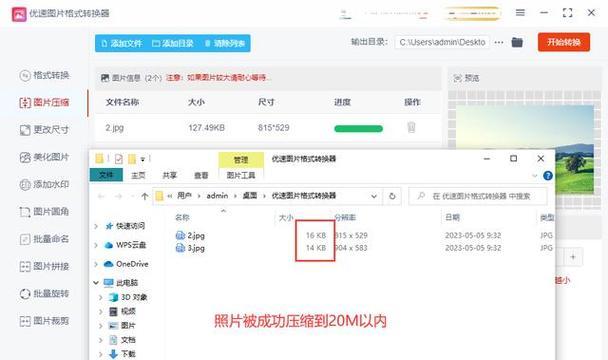The width and height of the screenshot is (608, 360).
Task: Sort by 日期 column header
Action: pyautogui.click(x=453, y=218)
